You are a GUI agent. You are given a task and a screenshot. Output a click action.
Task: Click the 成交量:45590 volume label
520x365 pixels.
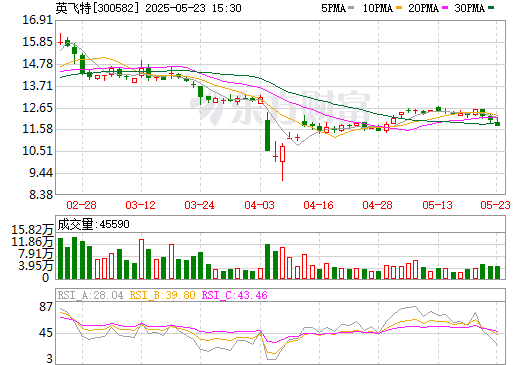93,224
